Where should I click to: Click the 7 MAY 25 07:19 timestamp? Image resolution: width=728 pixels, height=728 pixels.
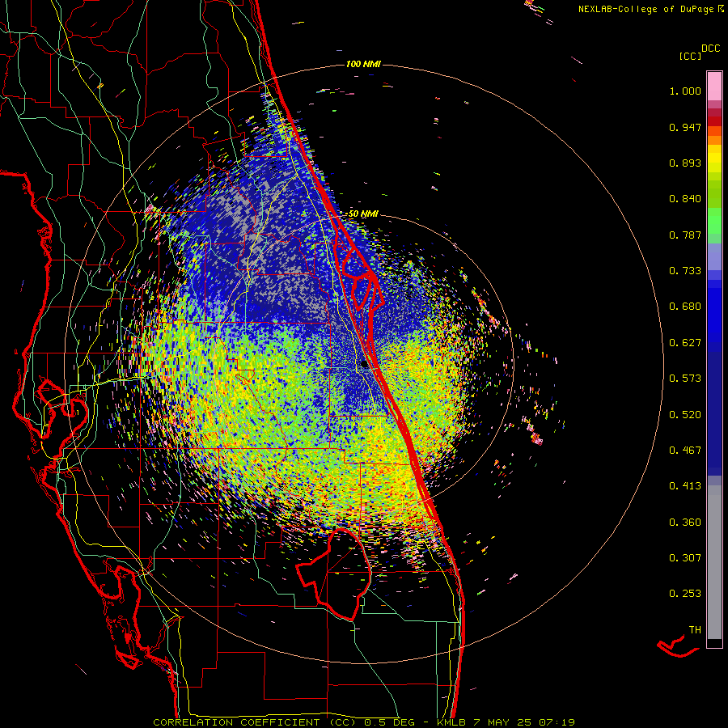(524, 722)
